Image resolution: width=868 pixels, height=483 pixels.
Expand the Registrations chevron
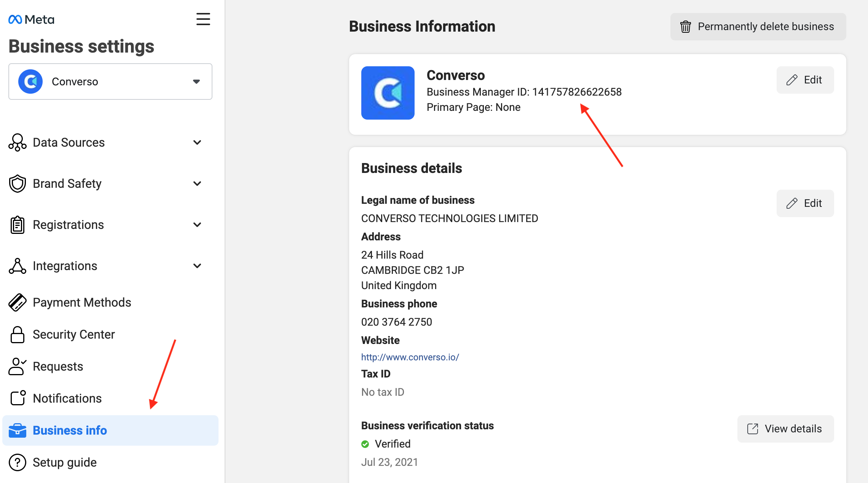click(197, 225)
